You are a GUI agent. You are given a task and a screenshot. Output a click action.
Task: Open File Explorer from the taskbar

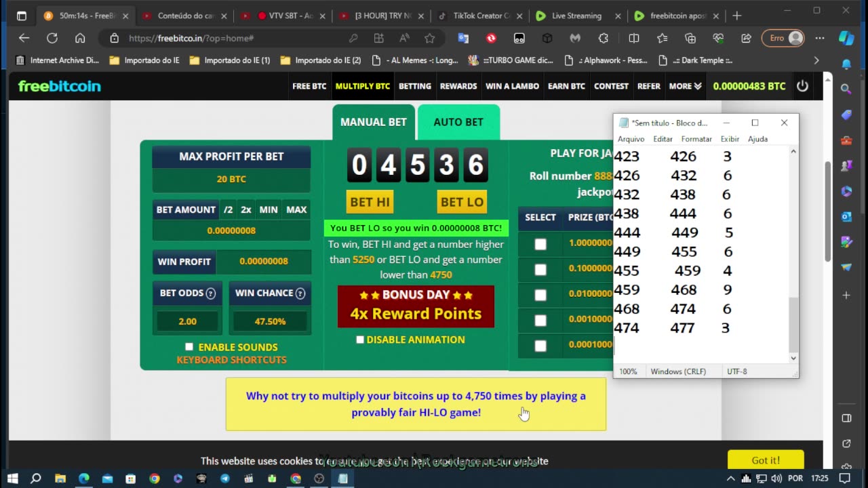(60, 479)
